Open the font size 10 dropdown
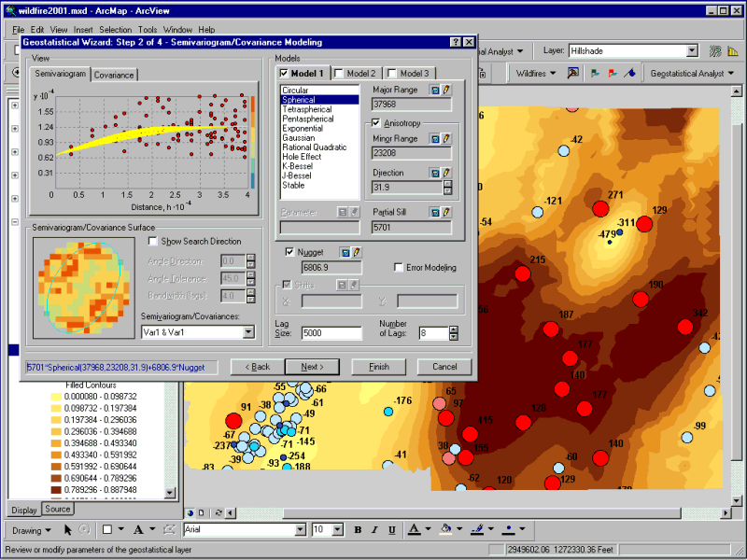The height and width of the screenshot is (560, 747). [x=338, y=529]
